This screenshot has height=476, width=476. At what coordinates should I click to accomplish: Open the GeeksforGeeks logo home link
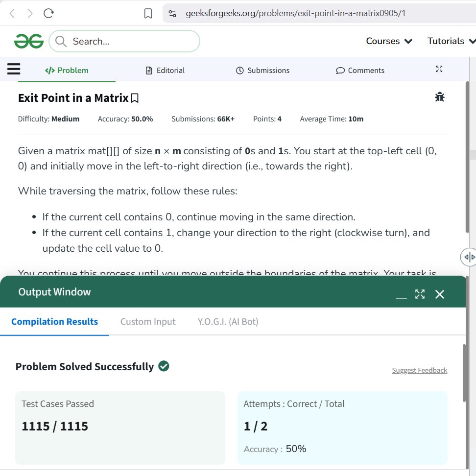29,41
